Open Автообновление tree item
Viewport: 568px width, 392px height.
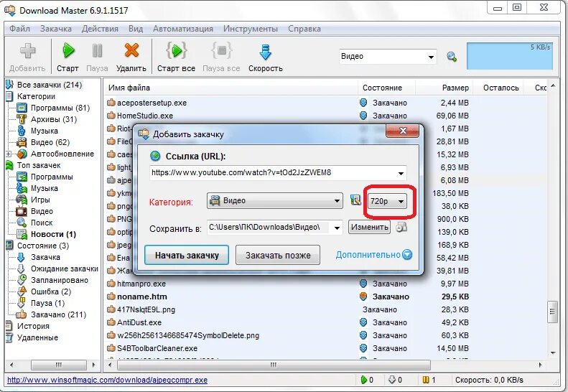(x=62, y=154)
